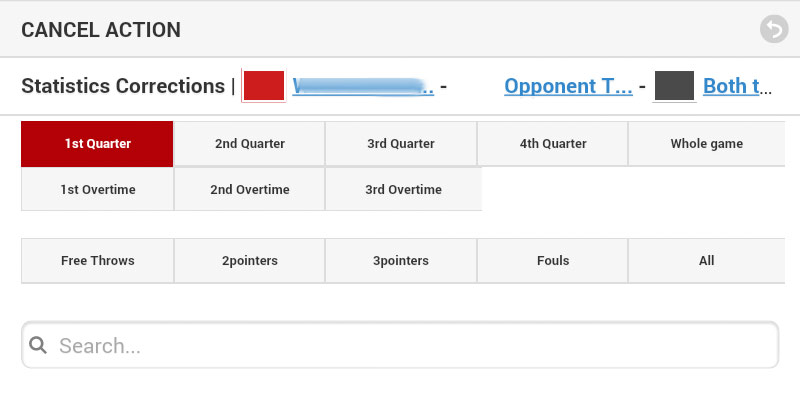Filter by Free Throws
Viewport: 800px width, 414px height.
point(97,261)
